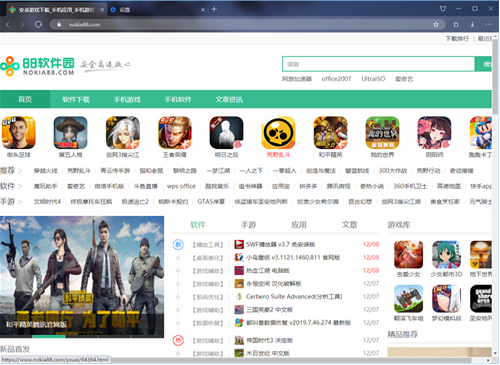Click the GTA5 mobile game link
The height and width of the screenshot is (365, 500).
(x=211, y=201)
